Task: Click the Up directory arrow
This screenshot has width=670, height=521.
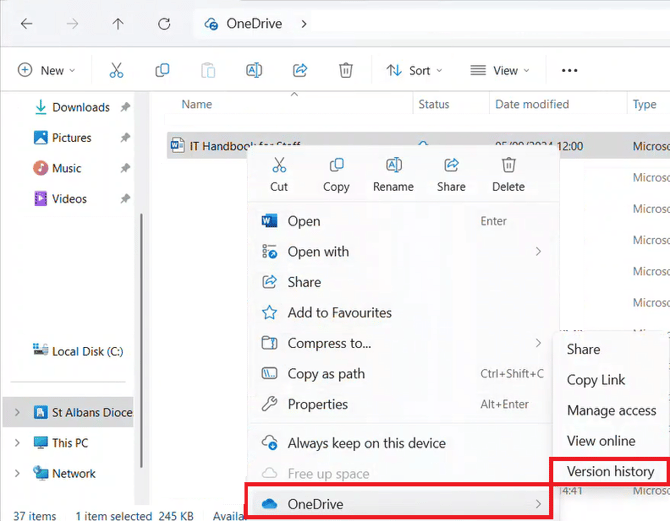Action: (118, 23)
